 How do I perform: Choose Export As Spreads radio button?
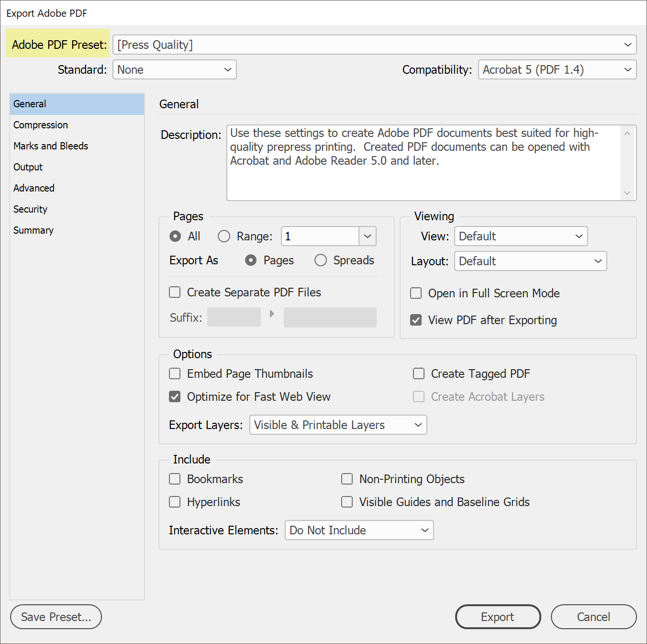[x=321, y=260]
